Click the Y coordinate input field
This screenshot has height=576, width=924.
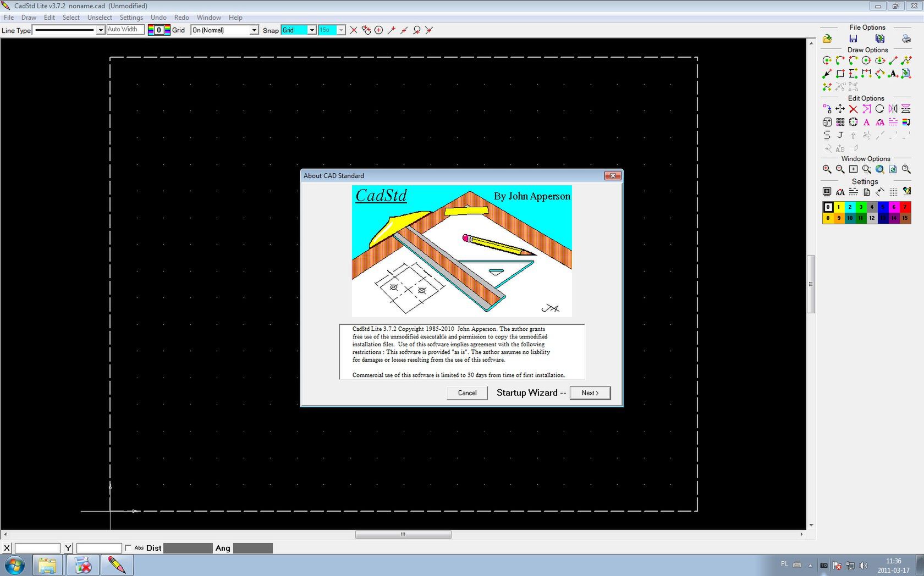pyautogui.click(x=99, y=548)
